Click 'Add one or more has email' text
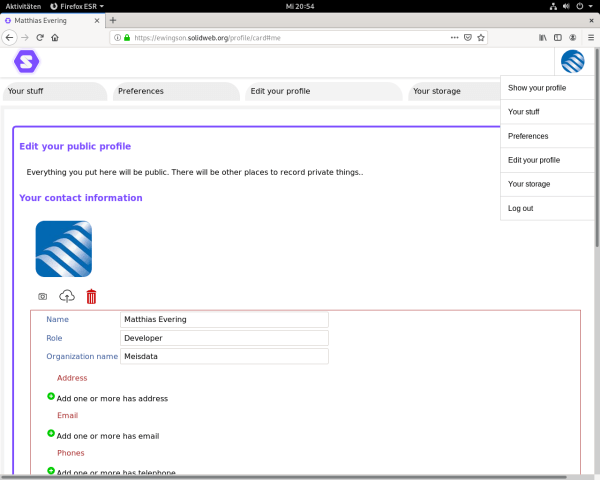The image size is (600, 480). pos(108,436)
